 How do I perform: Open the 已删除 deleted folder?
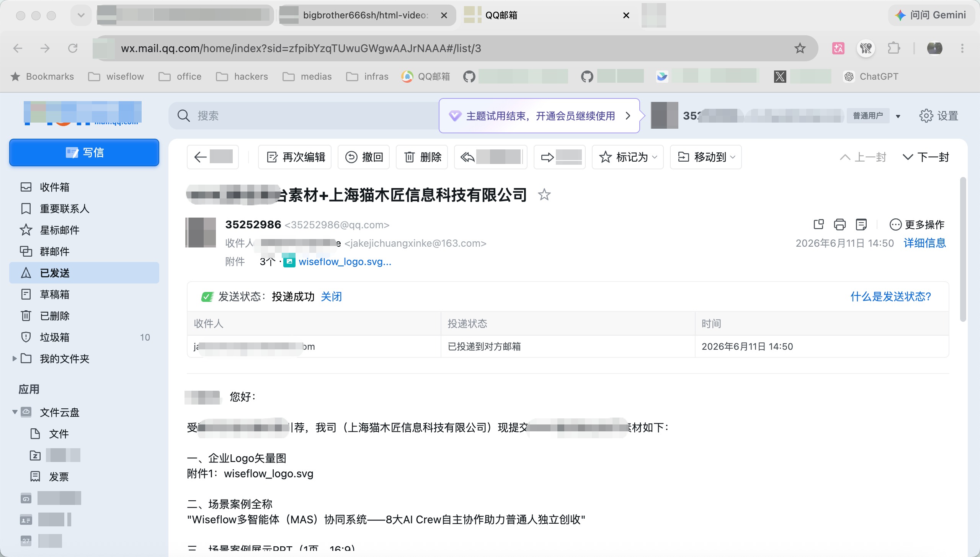84,316
